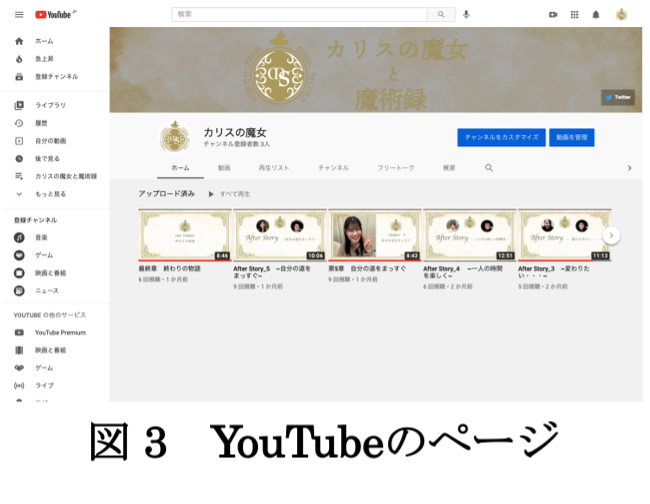Expand sidebar with もっと見る
Viewport: 650px width, 504px height.
(x=50, y=193)
